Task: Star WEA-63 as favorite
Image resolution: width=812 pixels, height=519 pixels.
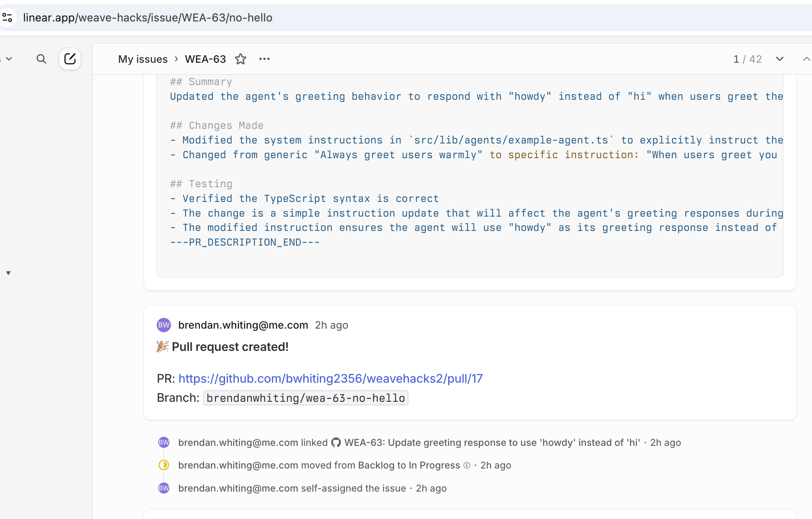Action: [x=241, y=59]
